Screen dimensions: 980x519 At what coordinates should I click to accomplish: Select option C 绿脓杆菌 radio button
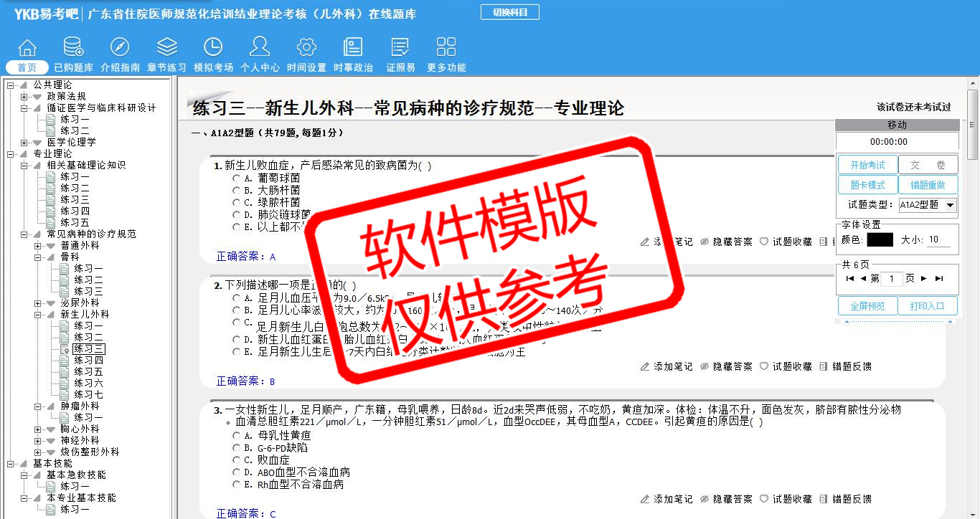point(236,202)
